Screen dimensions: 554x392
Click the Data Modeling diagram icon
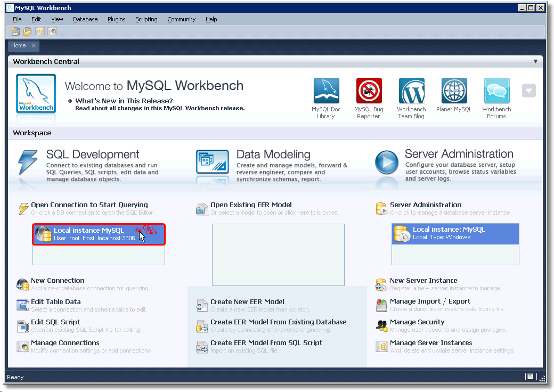tap(213, 162)
